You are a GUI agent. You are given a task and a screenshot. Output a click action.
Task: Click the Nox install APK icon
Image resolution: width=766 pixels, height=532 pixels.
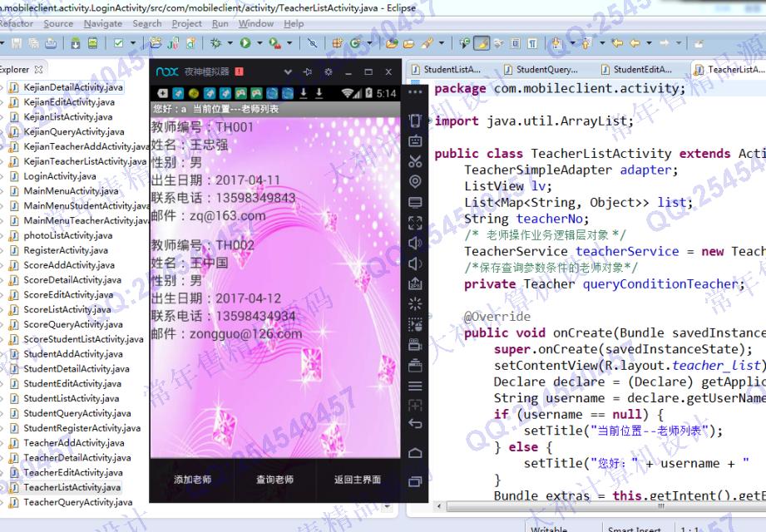pyautogui.click(x=415, y=283)
